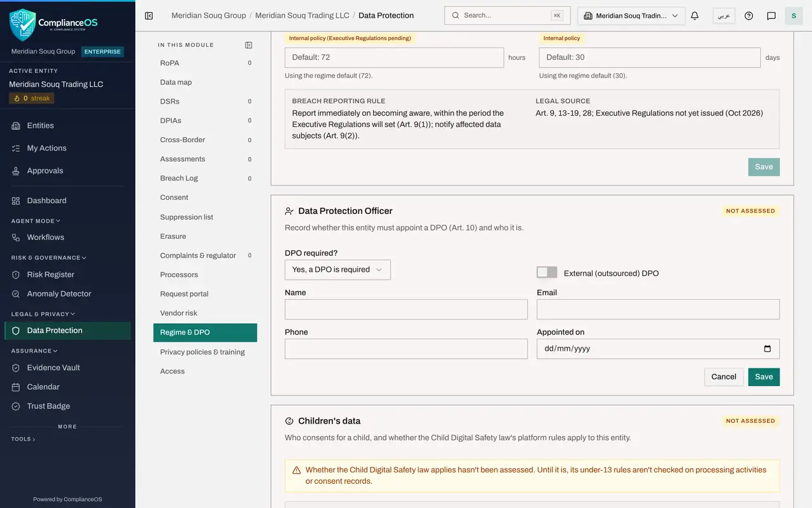This screenshot has height=508, width=812.
Task: Click the ComplianceOS shield logo
Action: coord(22,24)
